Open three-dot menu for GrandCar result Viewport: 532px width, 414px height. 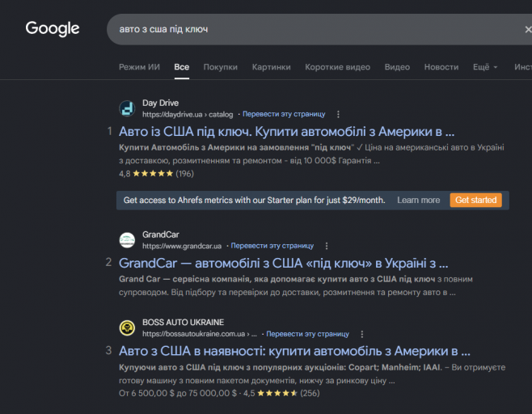327,246
